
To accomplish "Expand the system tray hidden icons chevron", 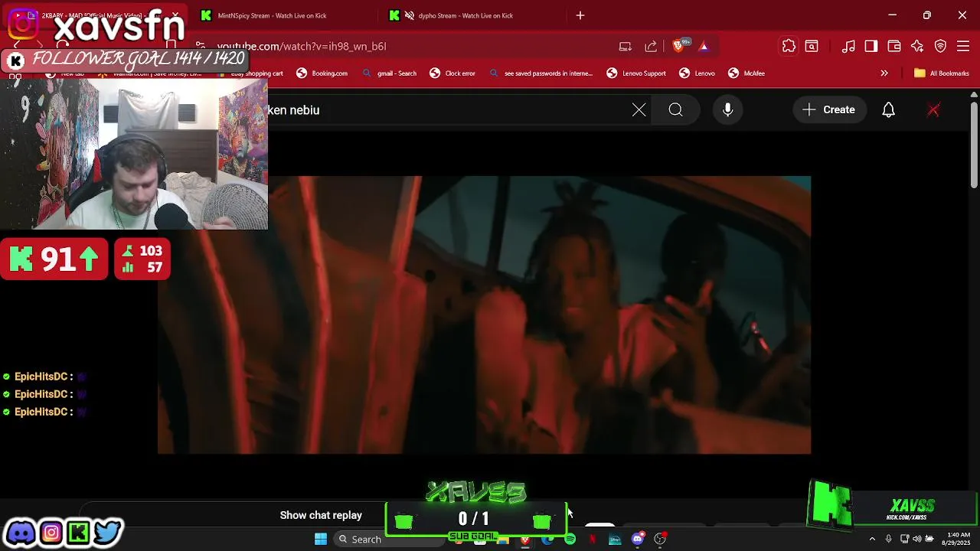I will click(x=871, y=540).
